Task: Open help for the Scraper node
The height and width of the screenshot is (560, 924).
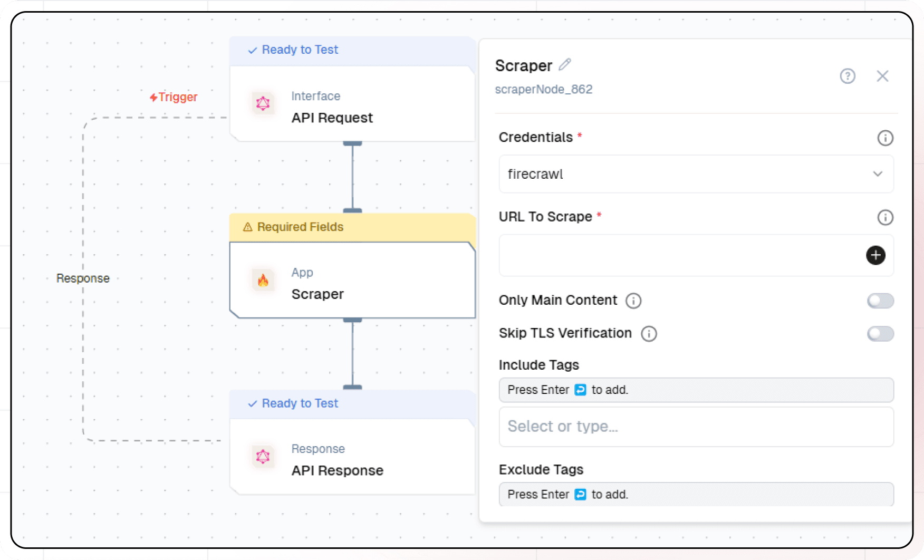Action: 848,76
